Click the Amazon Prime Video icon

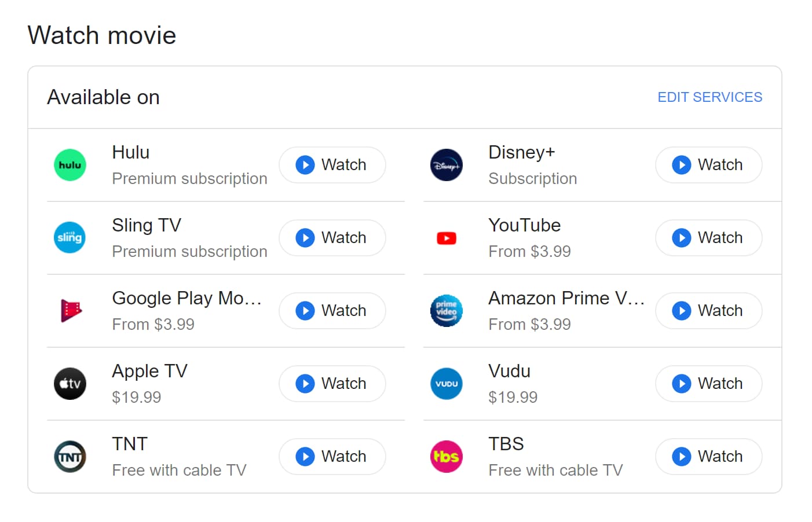point(447,311)
